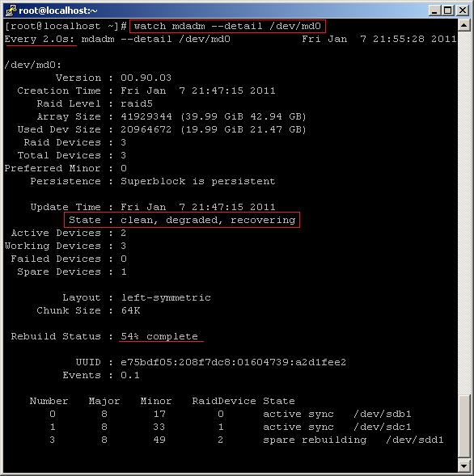The width and height of the screenshot is (474, 476).
Task: Click 'Superblock is persistent' text
Action: click(x=198, y=181)
